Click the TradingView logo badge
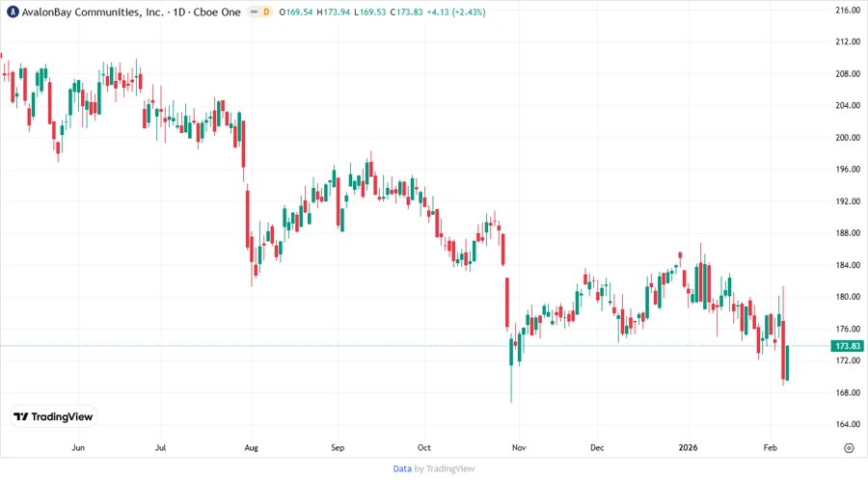Viewport: 868px width, 480px height. click(53, 416)
